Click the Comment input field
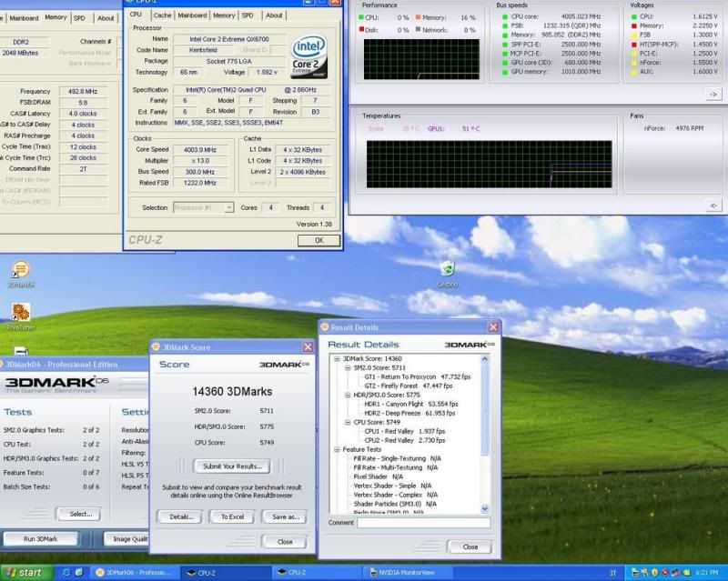This screenshot has width=728, height=581. click(x=423, y=523)
